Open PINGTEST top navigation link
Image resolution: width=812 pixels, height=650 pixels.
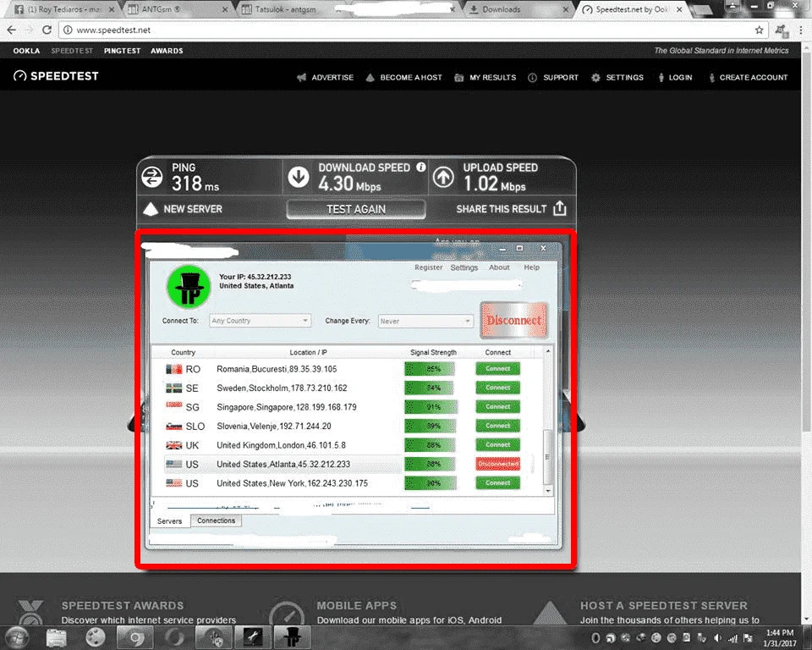[122, 51]
